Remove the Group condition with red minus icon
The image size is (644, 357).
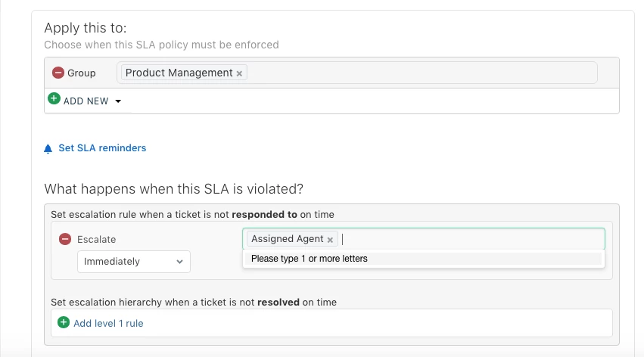[58, 73]
